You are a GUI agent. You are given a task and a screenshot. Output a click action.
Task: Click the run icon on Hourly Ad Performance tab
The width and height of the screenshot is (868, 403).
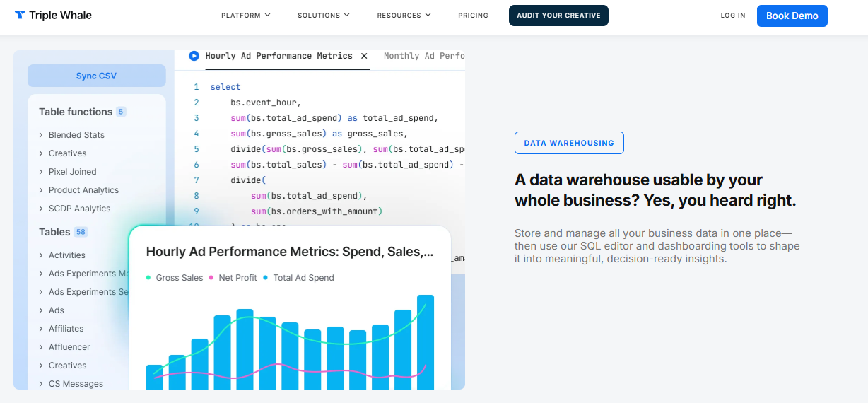coord(194,56)
